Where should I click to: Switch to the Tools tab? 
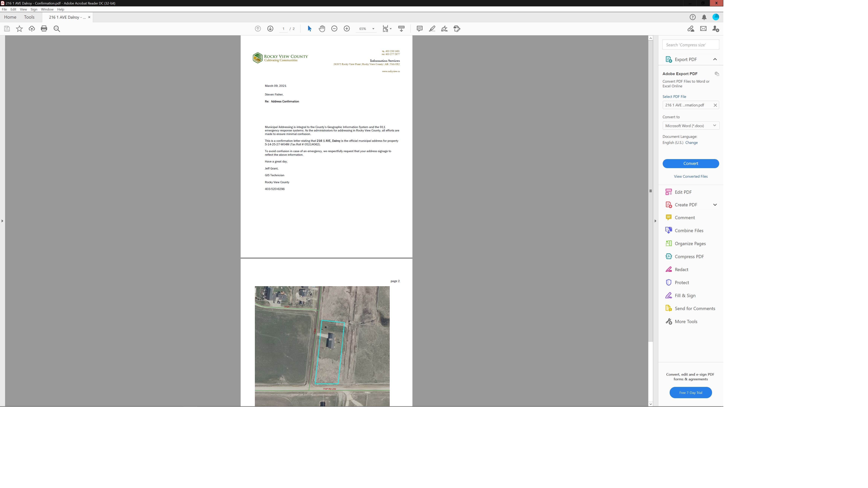[x=29, y=17]
